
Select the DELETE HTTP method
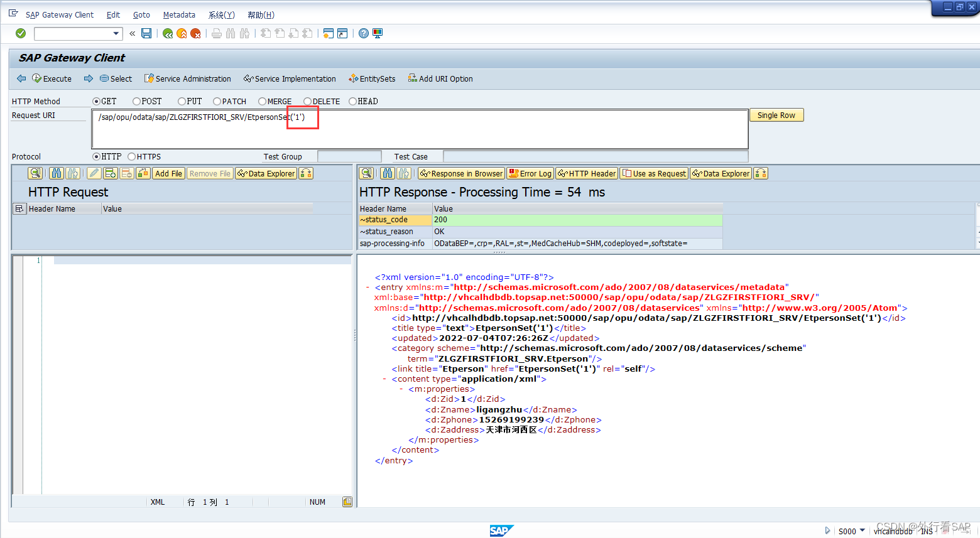[307, 101]
